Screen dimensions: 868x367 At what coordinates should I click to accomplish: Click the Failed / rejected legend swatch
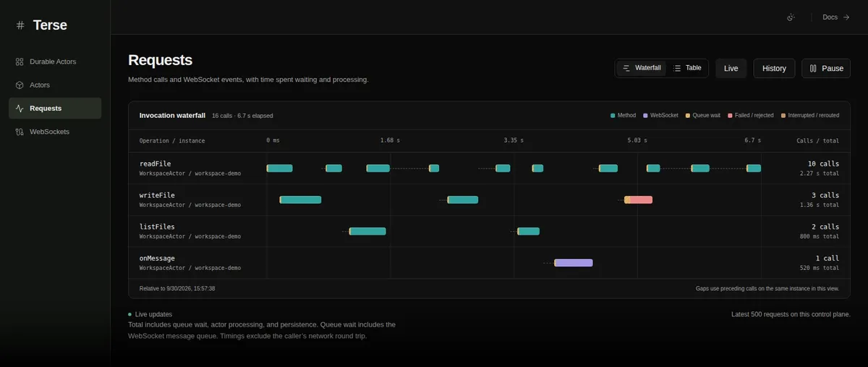pyautogui.click(x=731, y=116)
